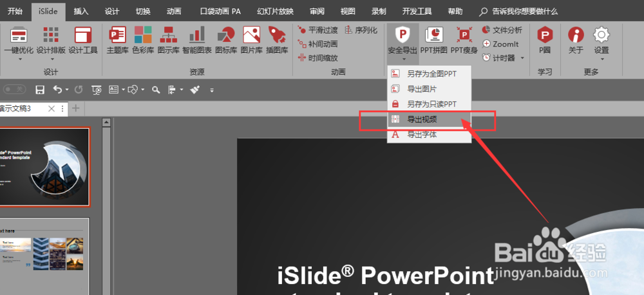
Task: Open the P圈 learning community
Action: [545, 41]
